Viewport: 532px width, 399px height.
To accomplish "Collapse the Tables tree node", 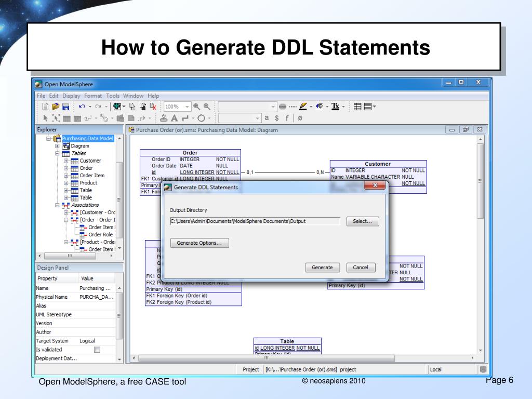I will click(x=57, y=153).
